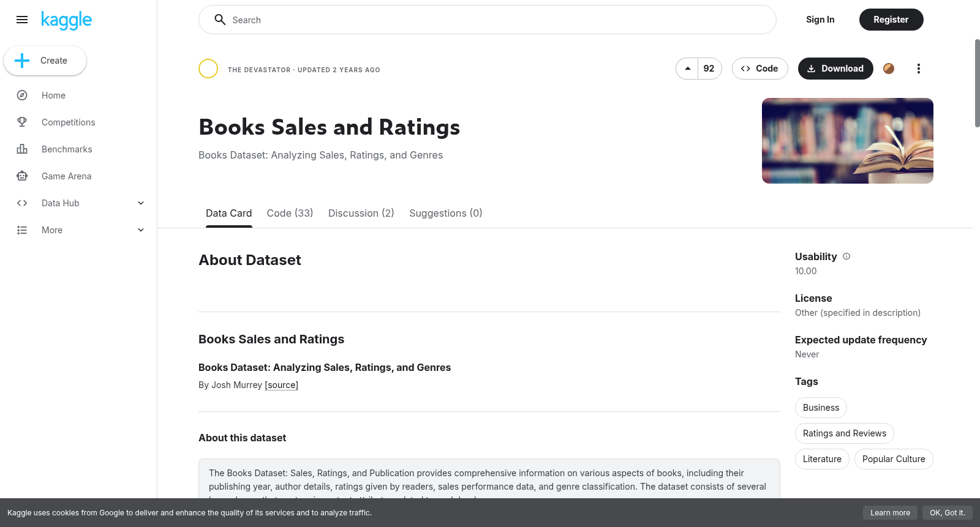Image resolution: width=980 pixels, height=527 pixels.
Task: Click the medal badge beside Download
Action: (889, 69)
